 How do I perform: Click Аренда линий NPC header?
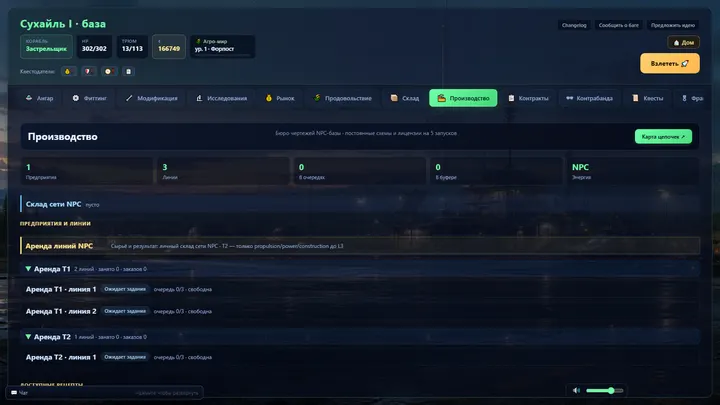click(x=360, y=246)
